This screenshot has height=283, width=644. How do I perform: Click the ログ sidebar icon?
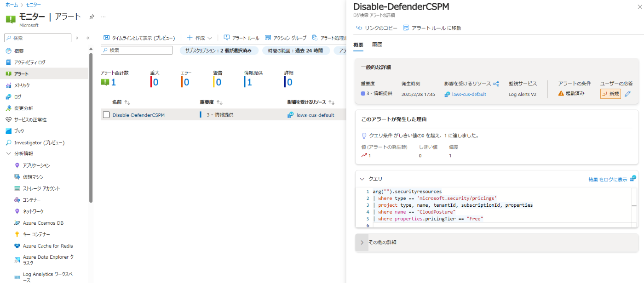tap(8, 97)
